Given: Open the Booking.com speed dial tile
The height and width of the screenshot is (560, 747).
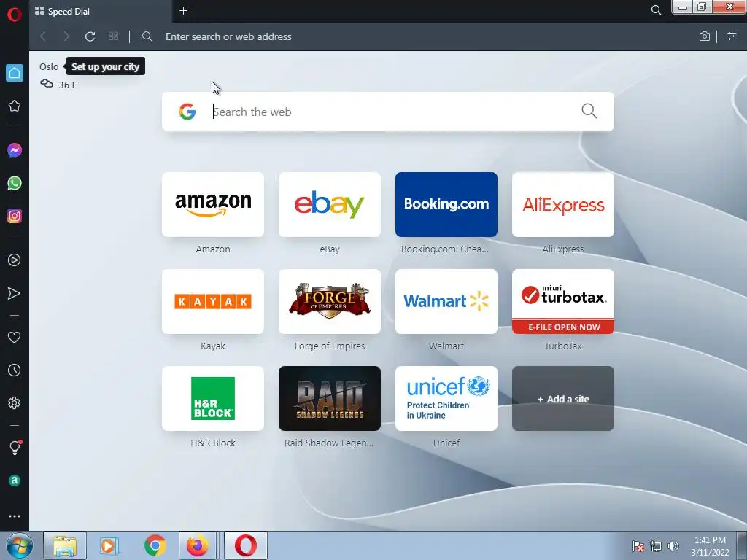Looking at the screenshot, I should [446, 204].
